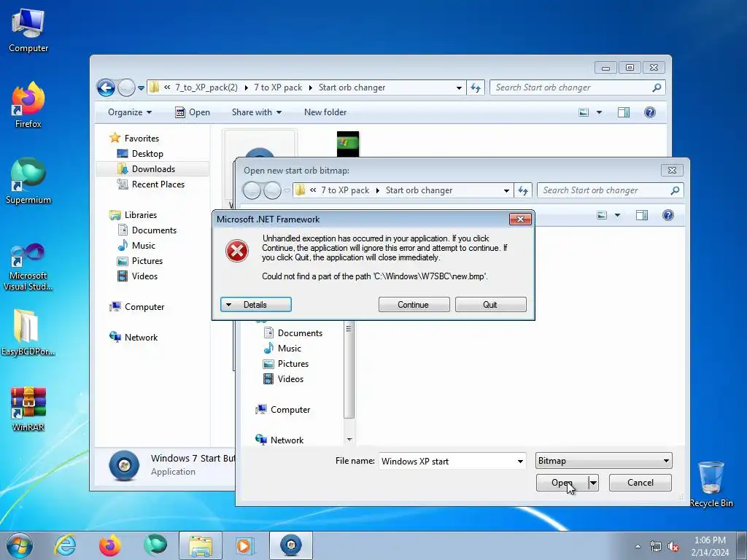Open Computer desktop icon
The width and height of the screenshot is (747, 560).
click(x=28, y=29)
